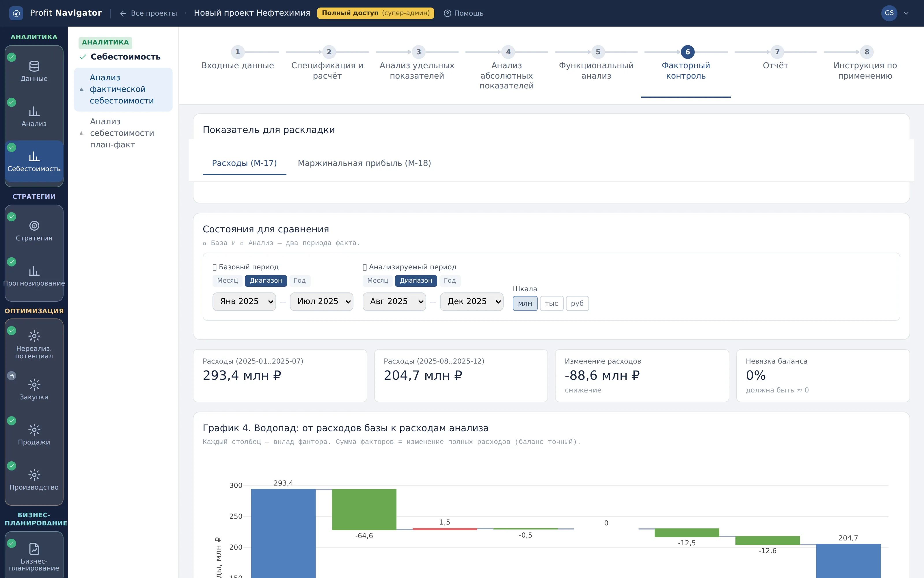This screenshot has height=578, width=924.
Task: Set base period mode to Год
Action: (300, 281)
